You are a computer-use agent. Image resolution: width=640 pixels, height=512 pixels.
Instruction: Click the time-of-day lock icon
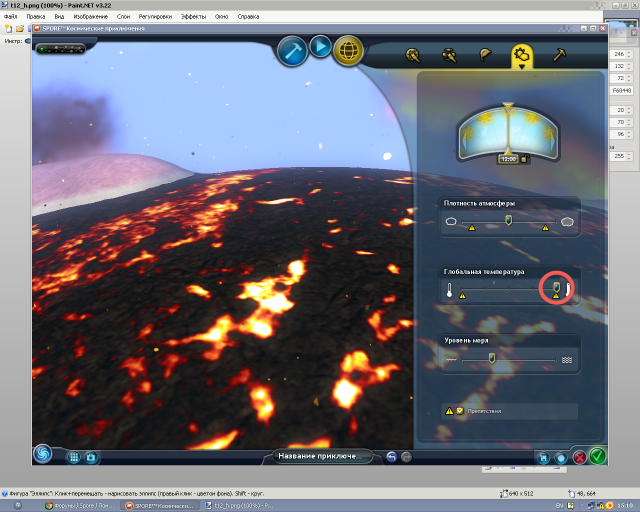pyautogui.click(x=524, y=159)
